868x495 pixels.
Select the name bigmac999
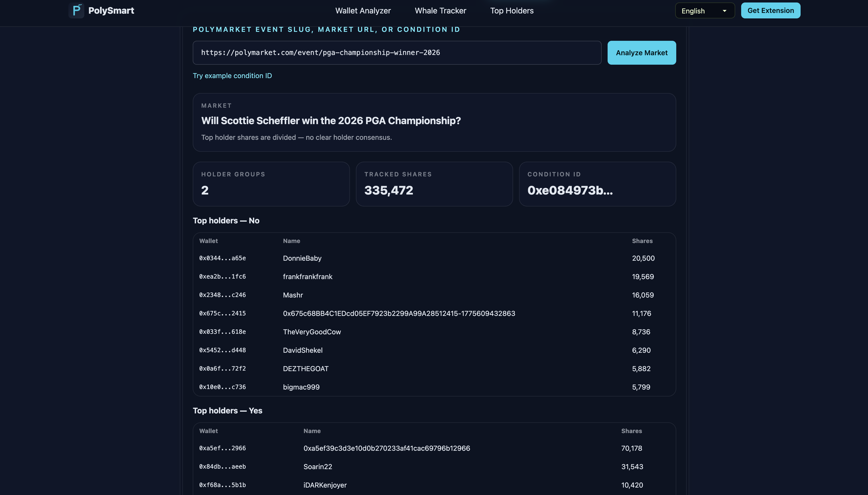coord(301,387)
